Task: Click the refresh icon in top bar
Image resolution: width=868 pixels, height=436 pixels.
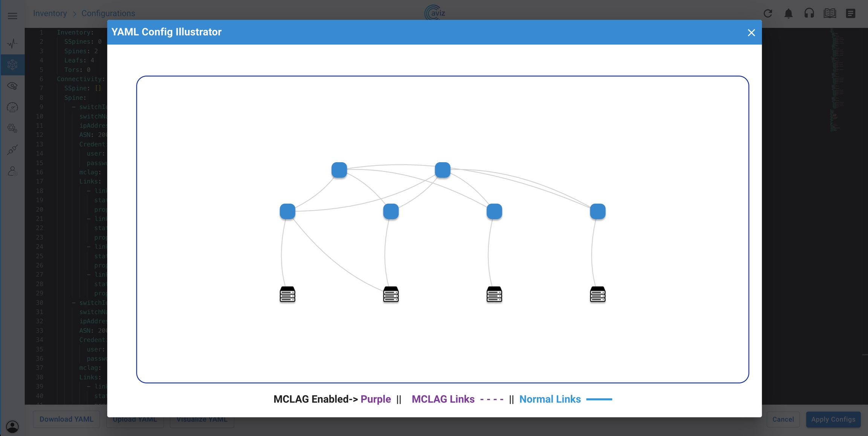Action: pyautogui.click(x=768, y=14)
